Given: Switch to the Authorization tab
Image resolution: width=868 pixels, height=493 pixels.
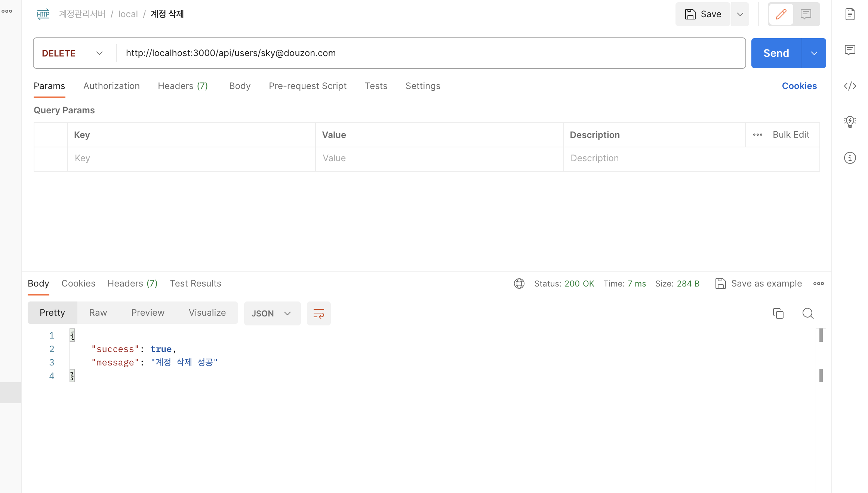Looking at the screenshot, I should pyautogui.click(x=111, y=86).
